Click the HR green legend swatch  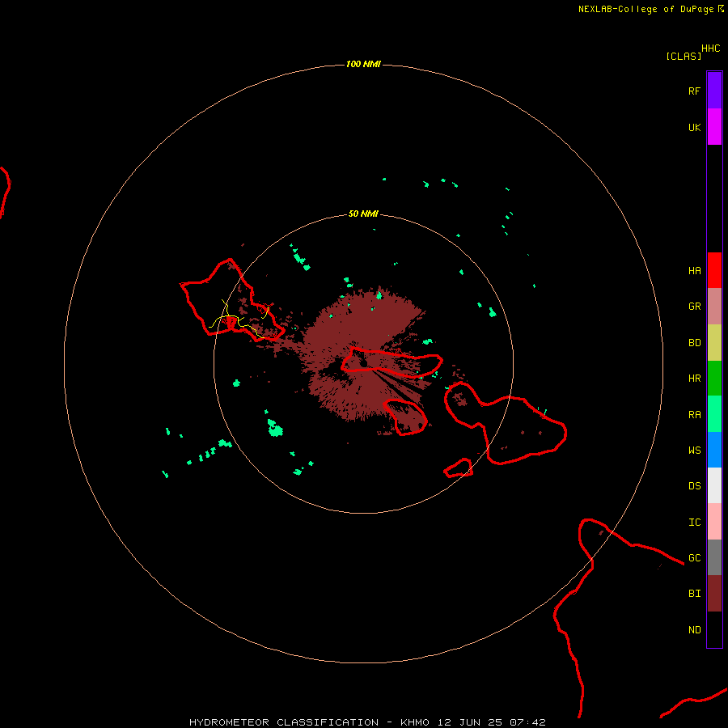[714, 379]
